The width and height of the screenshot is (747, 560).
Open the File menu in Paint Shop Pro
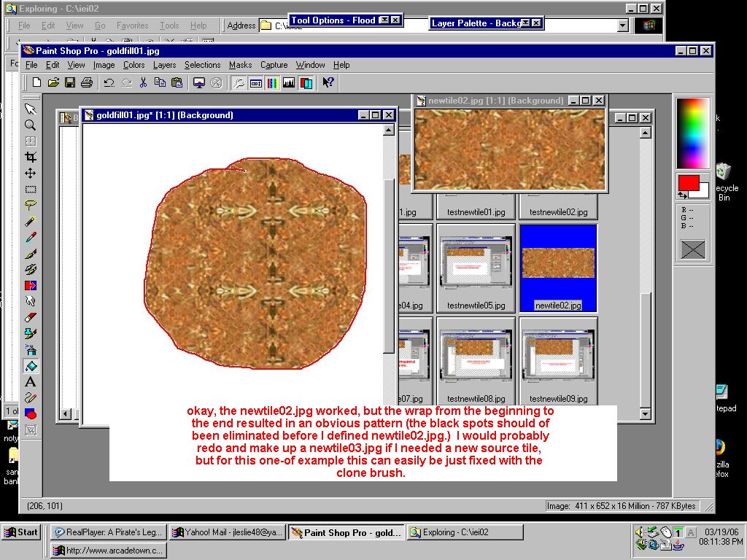coord(31,65)
